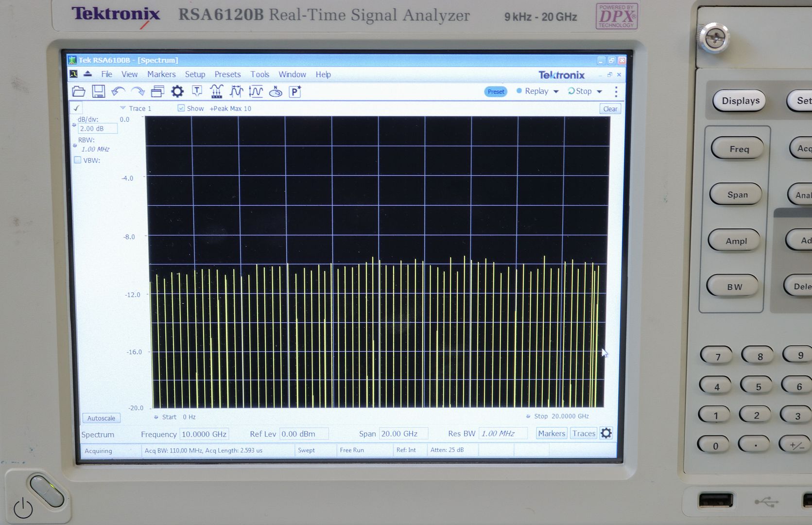Open display settings gear beside Traces
812x525 pixels.
[606, 433]
